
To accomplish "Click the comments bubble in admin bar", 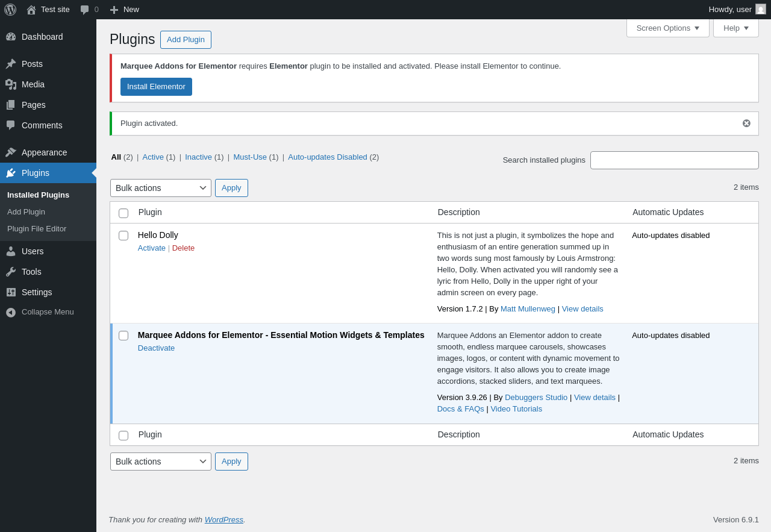I will point(85,10).
